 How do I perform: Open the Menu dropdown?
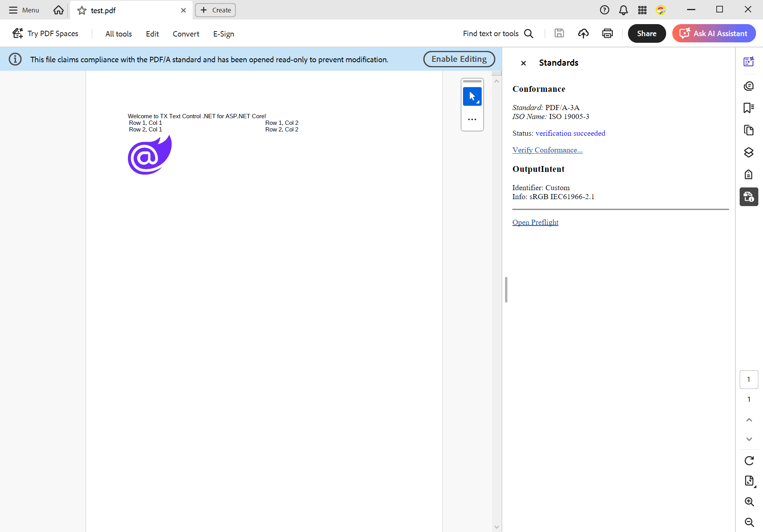[x=23, y=10]
